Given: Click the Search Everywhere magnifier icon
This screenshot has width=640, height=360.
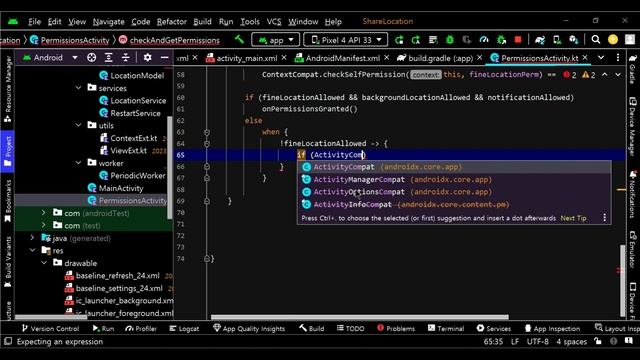Looking at the screenshot, I should 596,40.
